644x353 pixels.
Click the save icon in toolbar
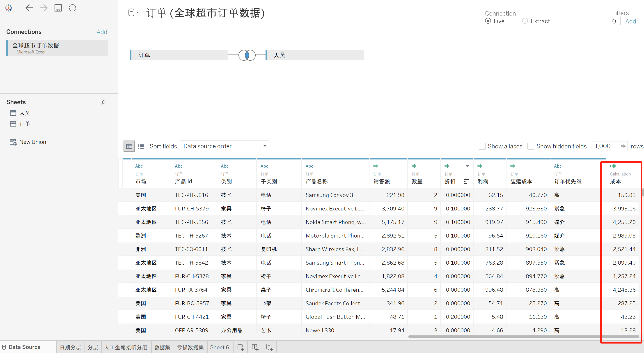[x=58, y=8]
